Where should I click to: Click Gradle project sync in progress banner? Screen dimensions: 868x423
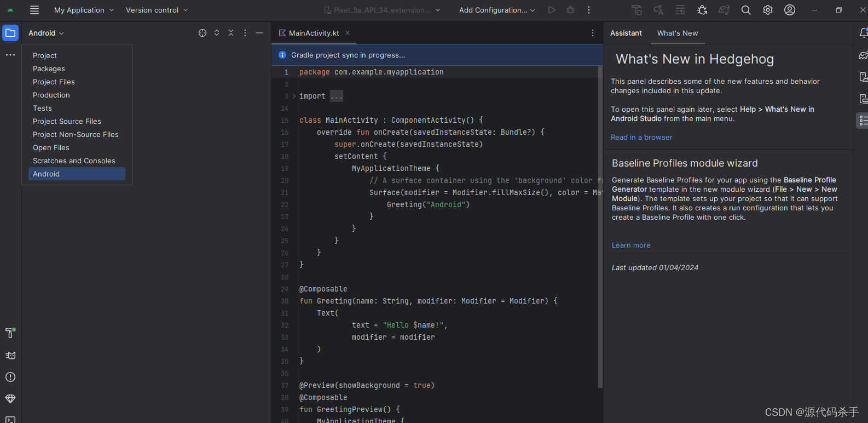[437, 55]
